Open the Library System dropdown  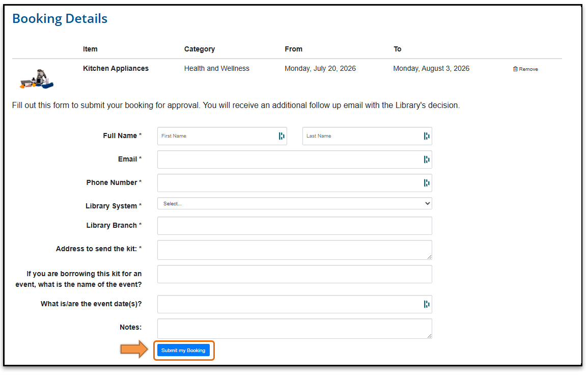(x=294, y=203)
